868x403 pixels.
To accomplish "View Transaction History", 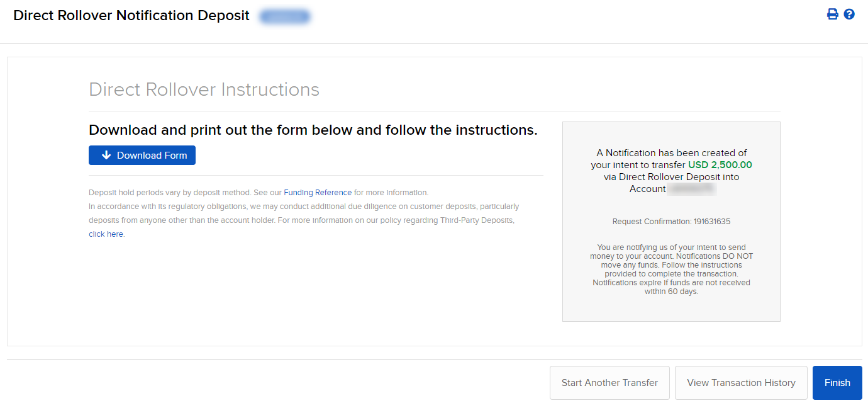I will (741, 383).
